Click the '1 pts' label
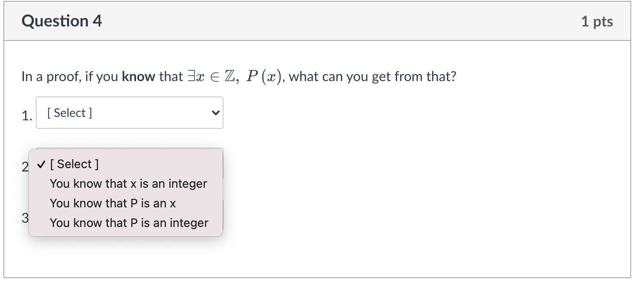The width and height of the screenshot is (644, 285). 597,21
